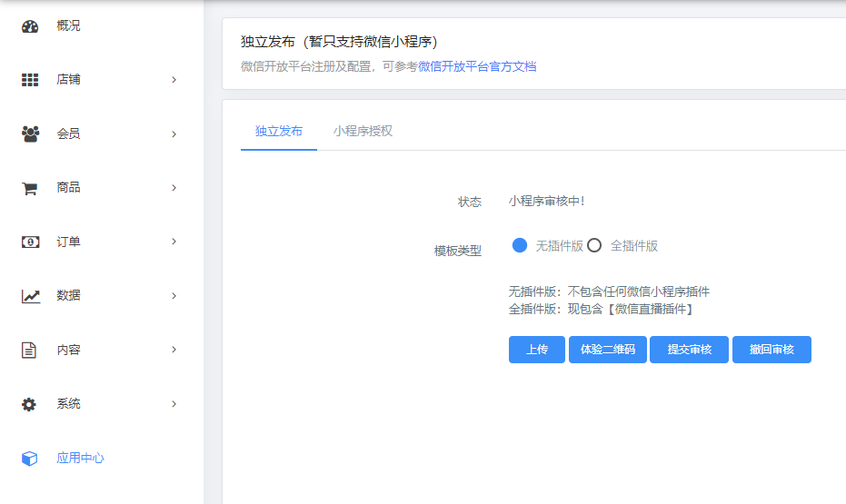Click the shopping cart icon beside 商品
Viewport: 846px width, 504px height.
tap(30, 188)
